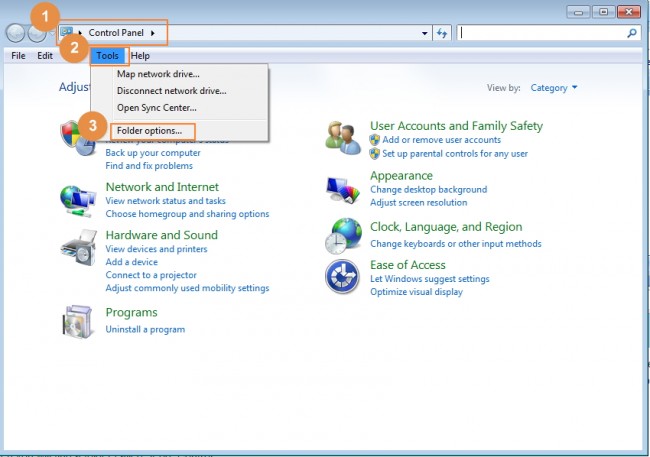Expand the arrow before Control Panel breadcrumb
The image size is (650, 457).
80,33
